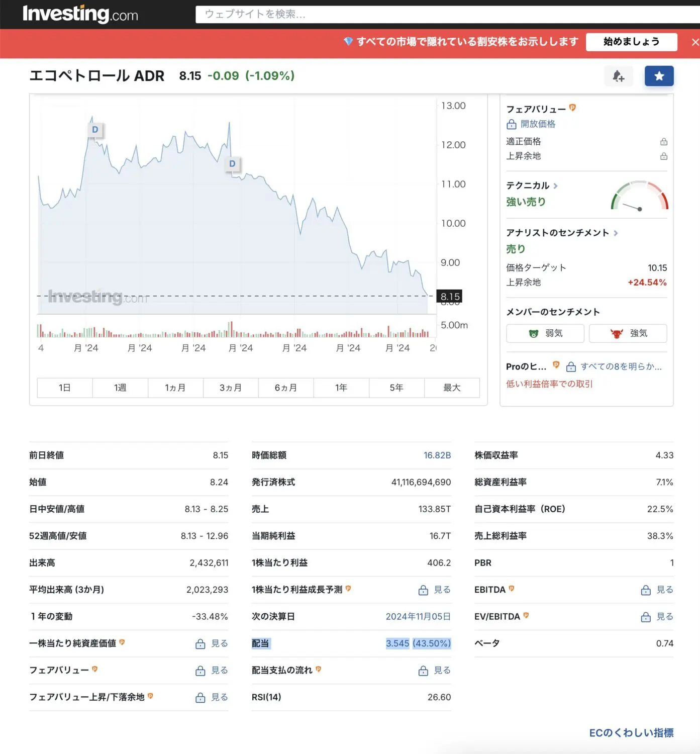
Task: Click the lock icon beside 開放価格
Action: (512, 124)
